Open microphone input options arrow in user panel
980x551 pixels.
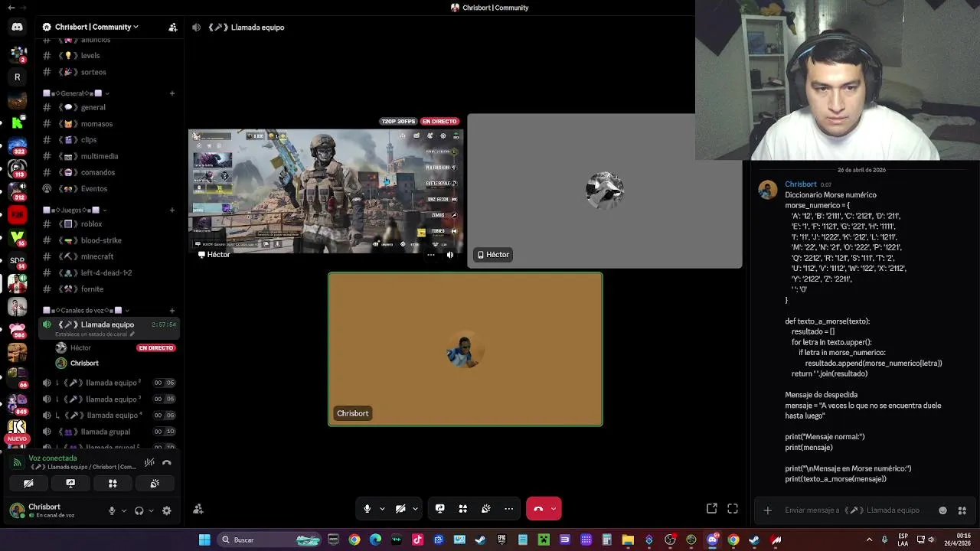click(x=124, y=510)
